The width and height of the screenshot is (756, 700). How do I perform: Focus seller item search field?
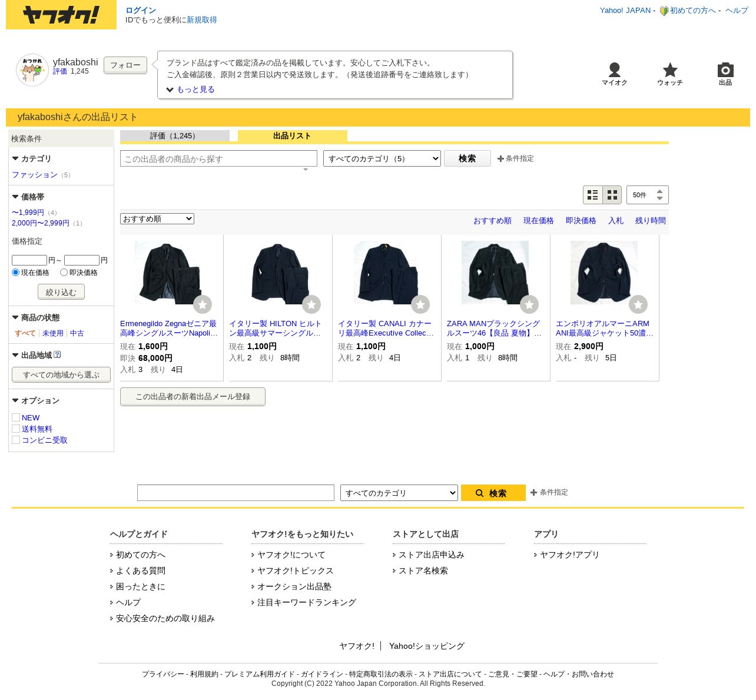pyautogui.click(x=218, y=158)
